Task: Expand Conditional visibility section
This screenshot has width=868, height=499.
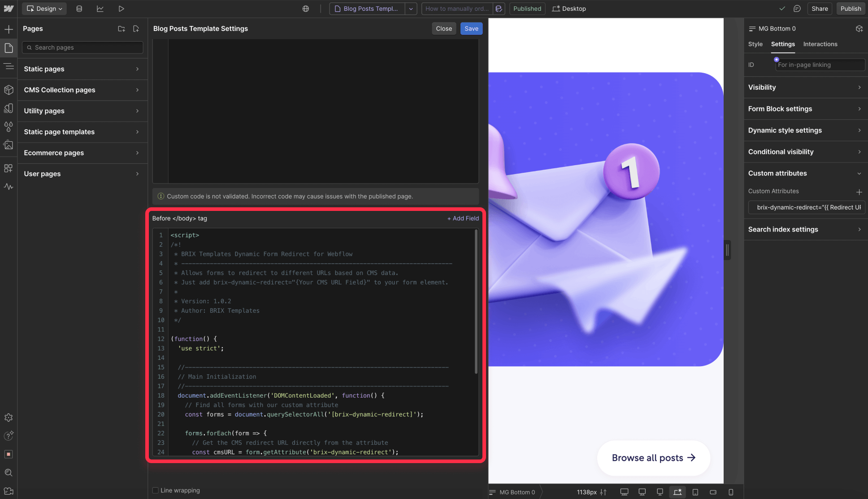Action: coord(805,152)
